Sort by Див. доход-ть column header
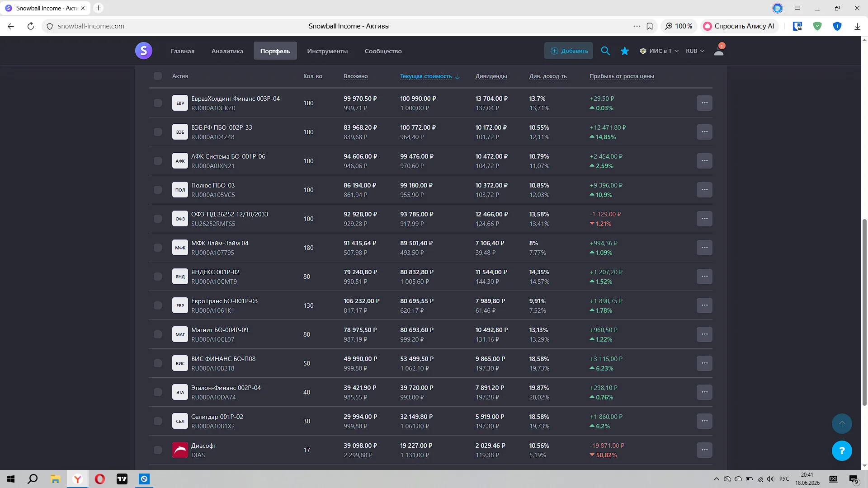Screen dimensions: 868x488 [x=548, y=76]
